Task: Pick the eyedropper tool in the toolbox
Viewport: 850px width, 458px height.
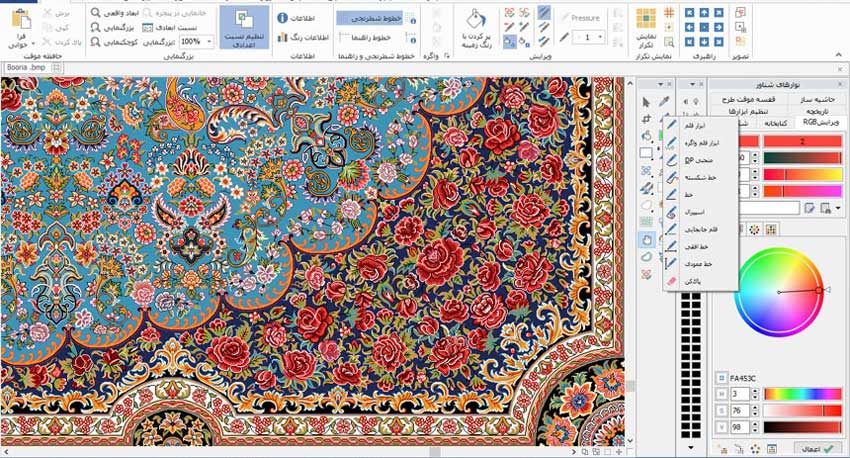Action: (x=663, y=102)
